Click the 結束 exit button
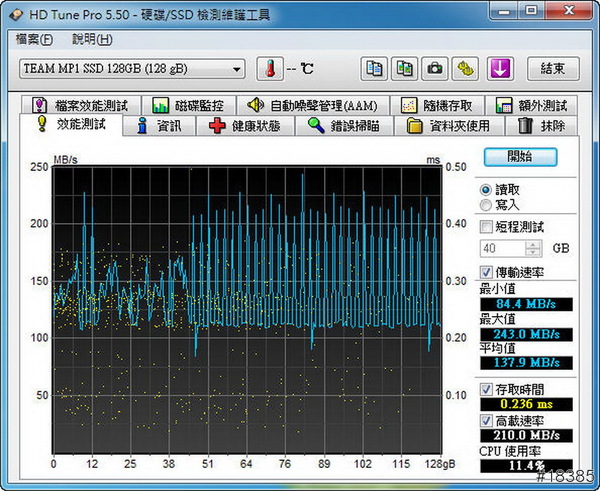This screenshot has width=600, height=491. coord(553,68)
